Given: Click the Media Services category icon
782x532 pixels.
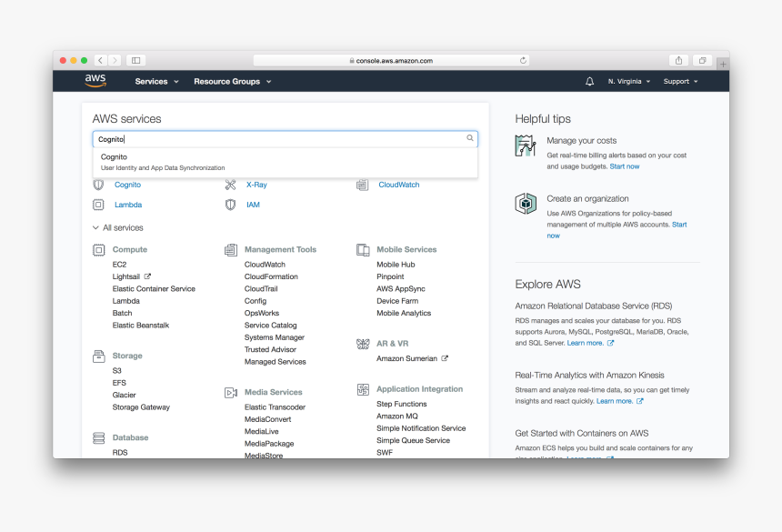Looking at the screenshot, I should (231, 392).
